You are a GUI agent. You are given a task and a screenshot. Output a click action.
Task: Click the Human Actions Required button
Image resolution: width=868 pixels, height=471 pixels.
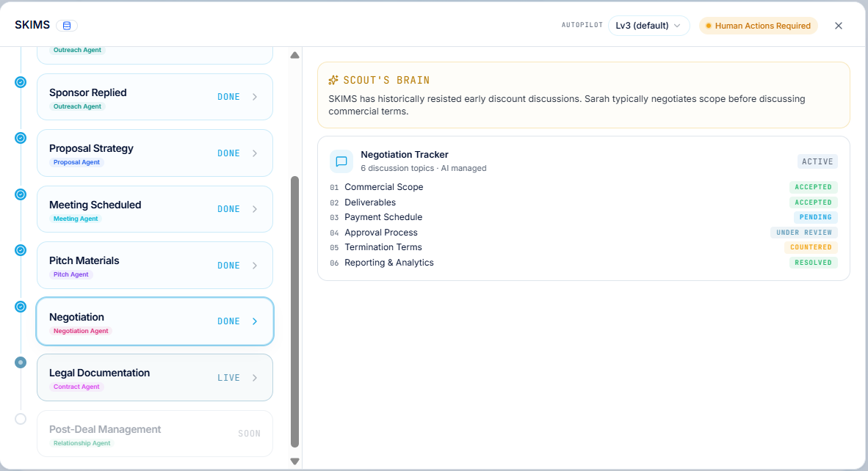pos(758,26)
